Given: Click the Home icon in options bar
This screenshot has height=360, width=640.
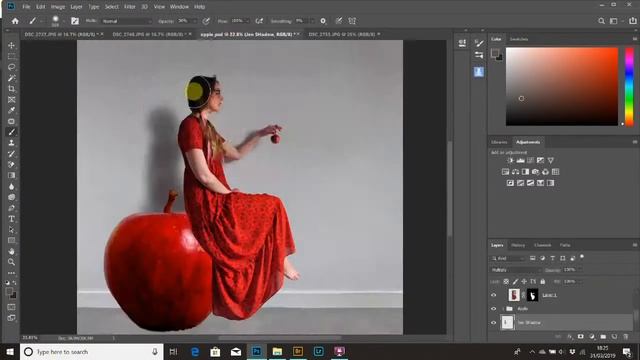Looking at the screenshot, I should [15, 21].
